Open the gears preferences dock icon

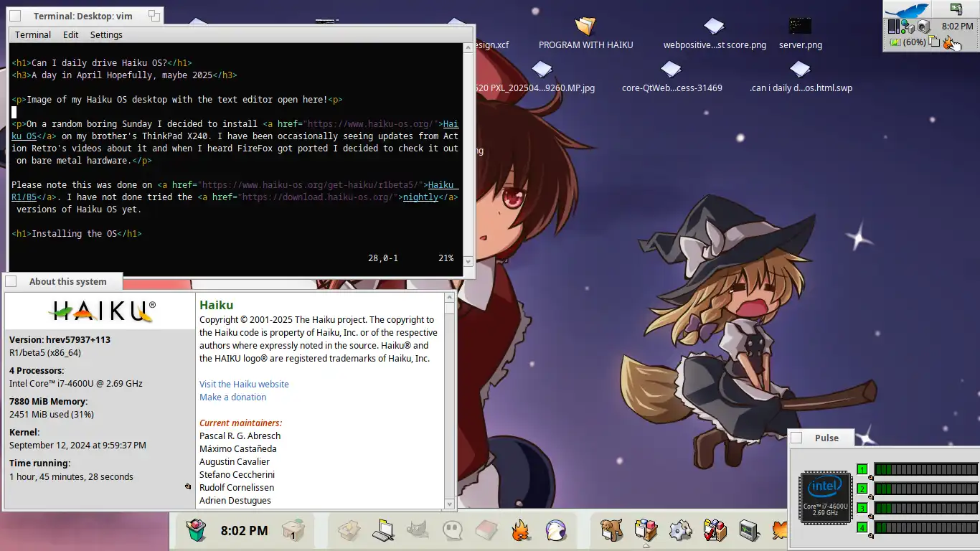pyautogui.click(x=680, y=530)
